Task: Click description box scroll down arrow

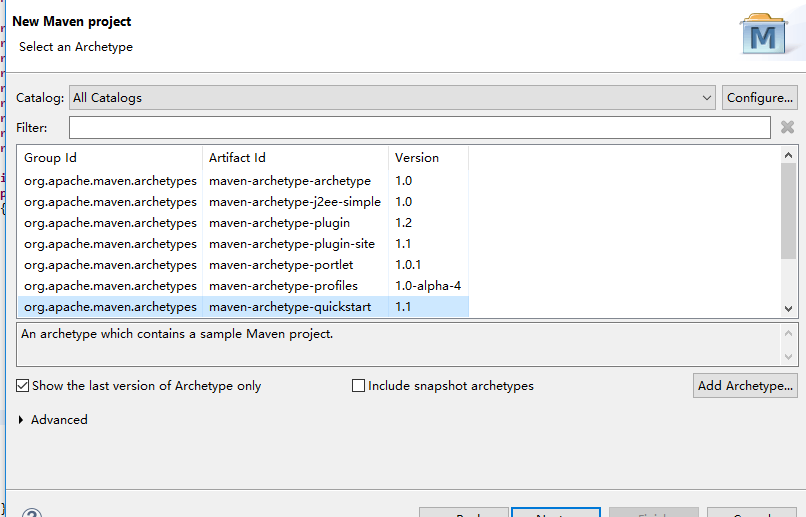Action: (x=788, y=357)
